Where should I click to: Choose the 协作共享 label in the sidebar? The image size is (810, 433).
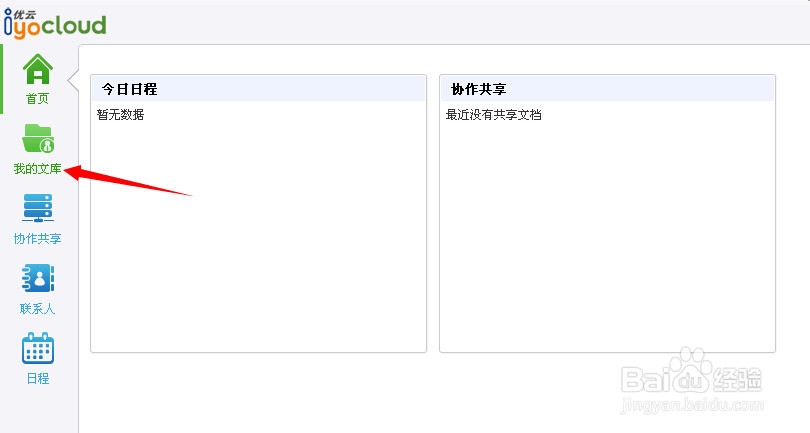(x=38, y=239)
